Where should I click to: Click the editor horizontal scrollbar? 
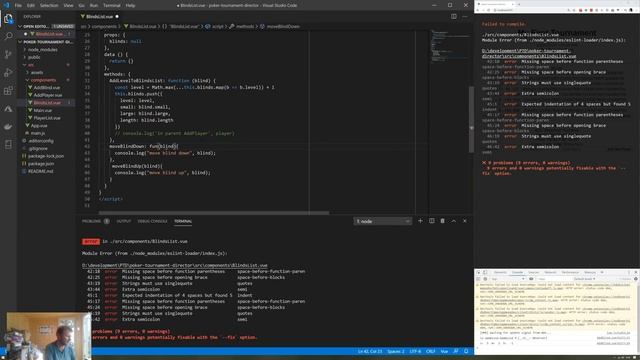point(214,213)
